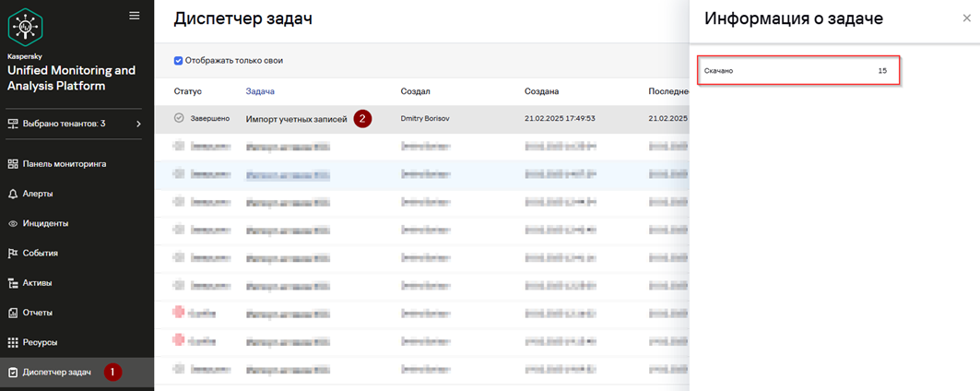Click the Kaspersky hexagon logo icon

tap(26, 26)
